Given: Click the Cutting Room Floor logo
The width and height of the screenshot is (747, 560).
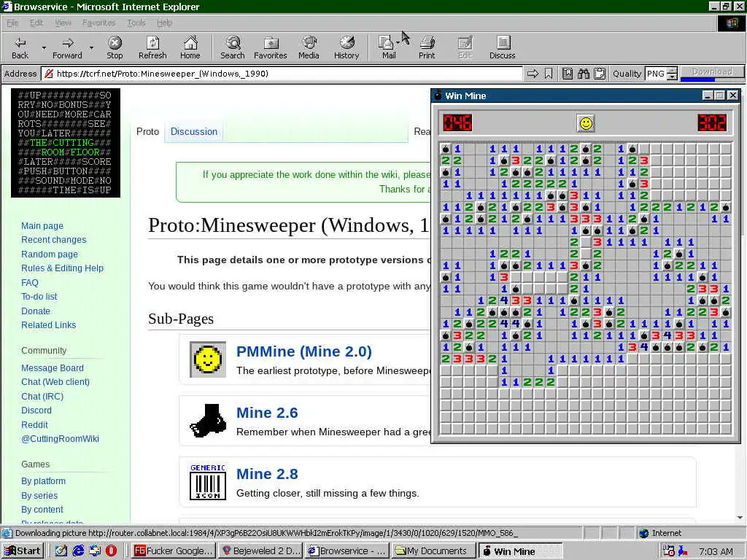Looking at the screenshot, I should pos(66,143).
